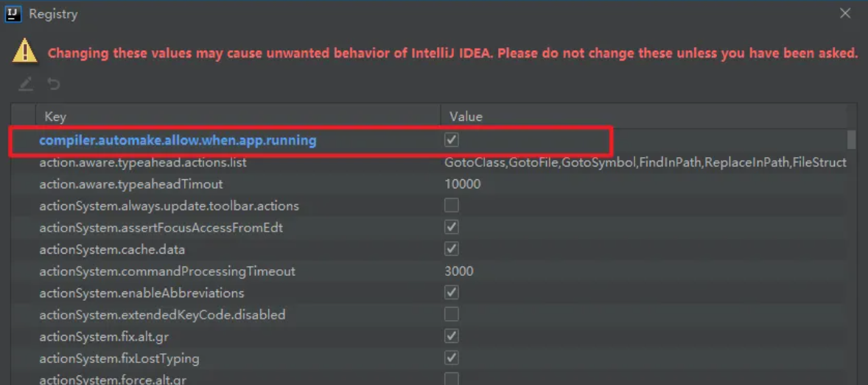
Task: Sort by the Key column header
Action: coord(238,117)
